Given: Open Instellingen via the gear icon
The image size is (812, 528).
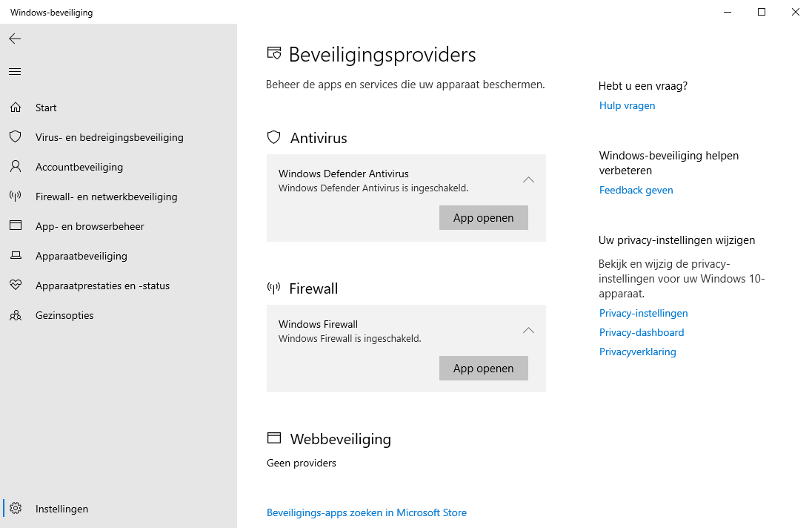Looking at the screenshot, I should point(16,509).
